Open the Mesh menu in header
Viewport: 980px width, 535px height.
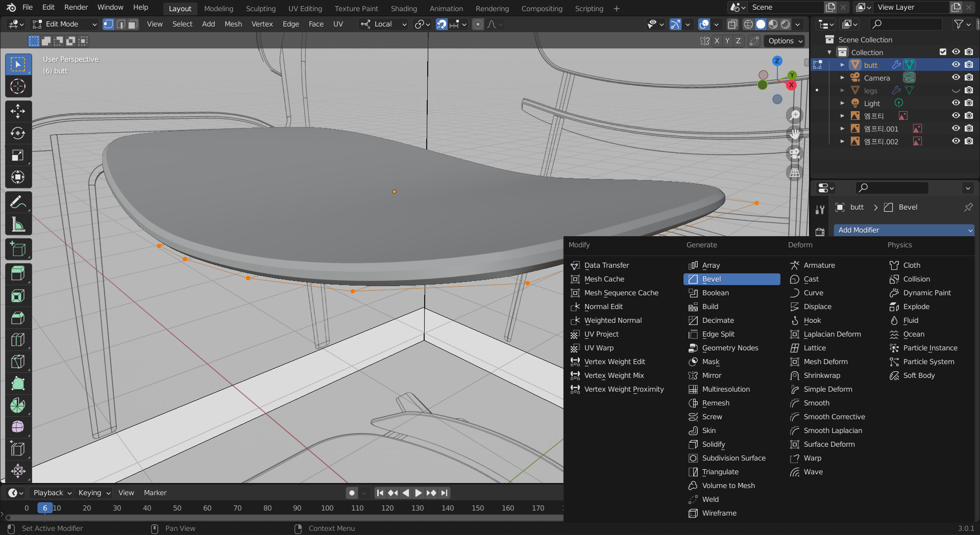pyautogui.click(x=233, y=24)
